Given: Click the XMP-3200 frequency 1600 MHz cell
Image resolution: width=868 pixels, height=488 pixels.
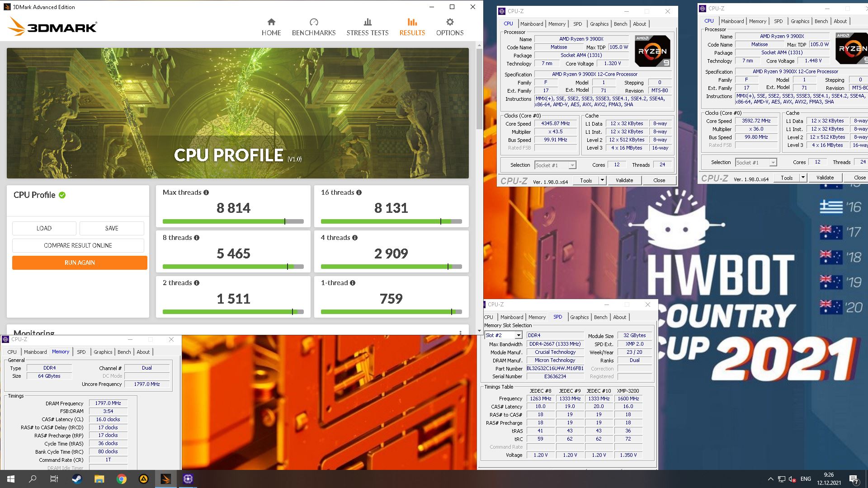Looking at the screenshot, I should 628,399.
